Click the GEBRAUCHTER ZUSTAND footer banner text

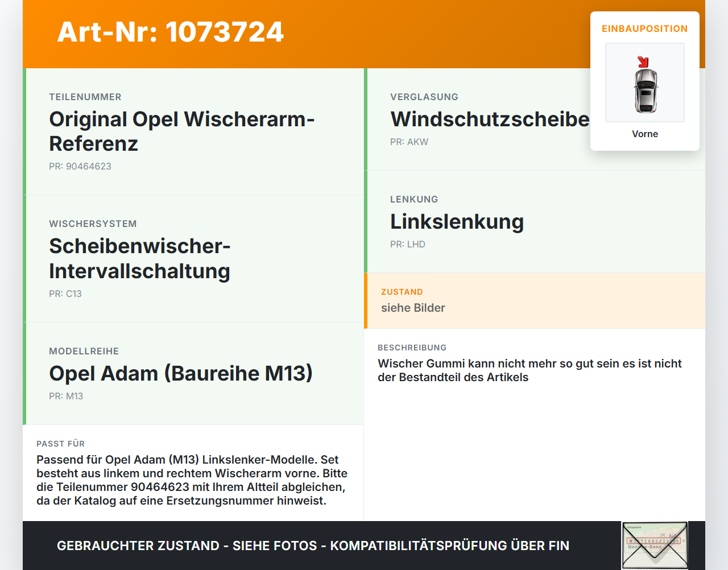[x=313, y=546]
